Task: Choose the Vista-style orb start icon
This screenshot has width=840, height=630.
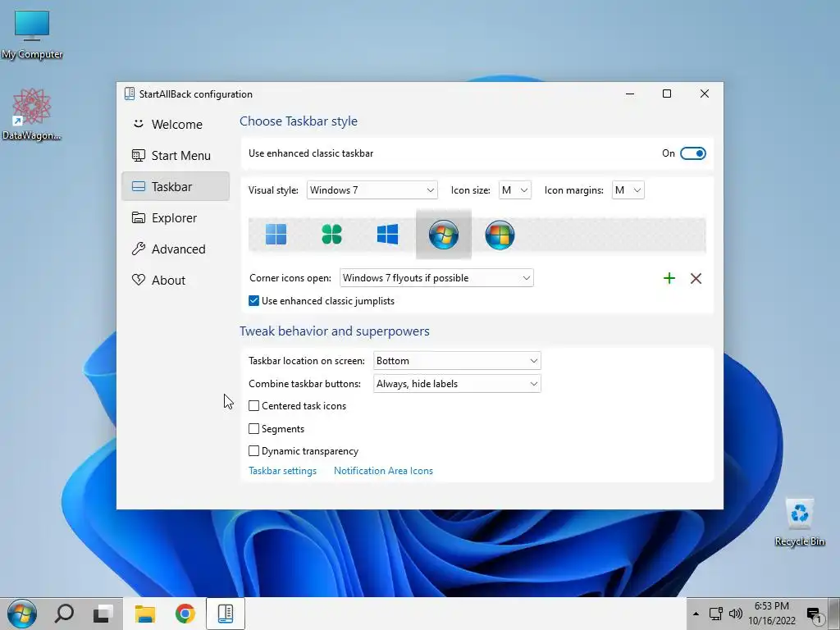Action: [x=500, y=235]
